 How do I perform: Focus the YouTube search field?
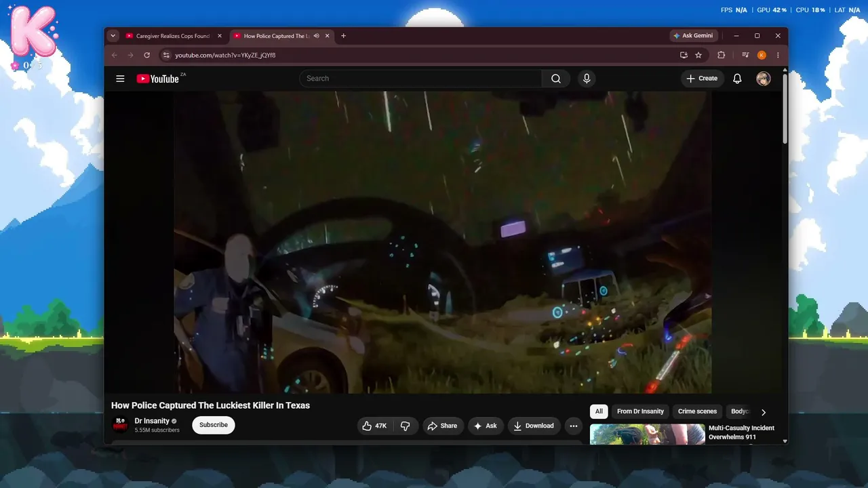pyautogui.click(x=420, y=79)
